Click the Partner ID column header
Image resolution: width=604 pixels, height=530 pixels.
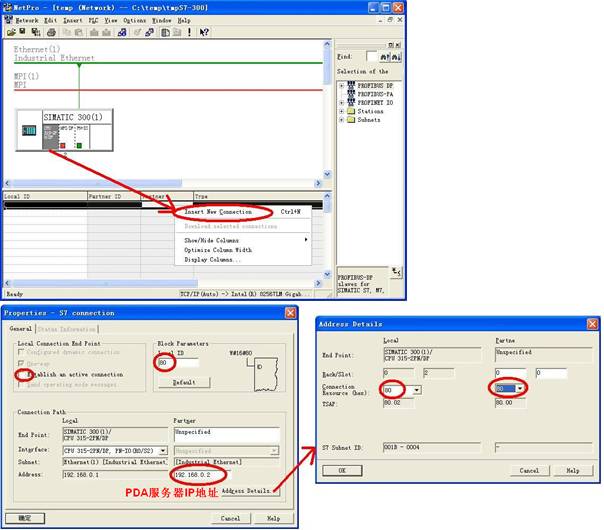coord(114,196)
